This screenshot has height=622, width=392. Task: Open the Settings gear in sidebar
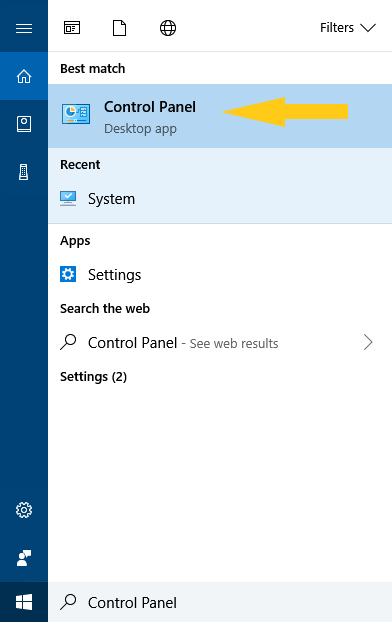coord(24,510)
